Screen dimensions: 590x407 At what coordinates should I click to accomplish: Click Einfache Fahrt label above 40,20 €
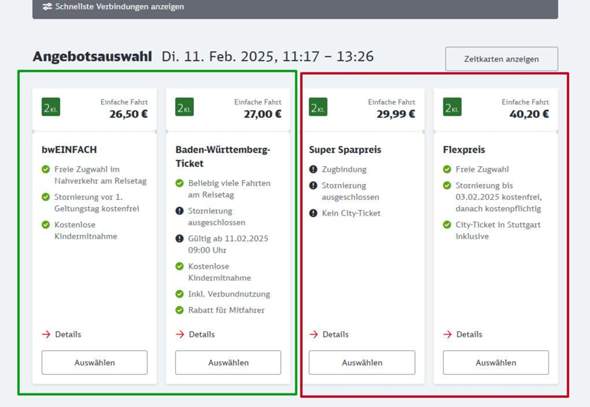[525, 102]
